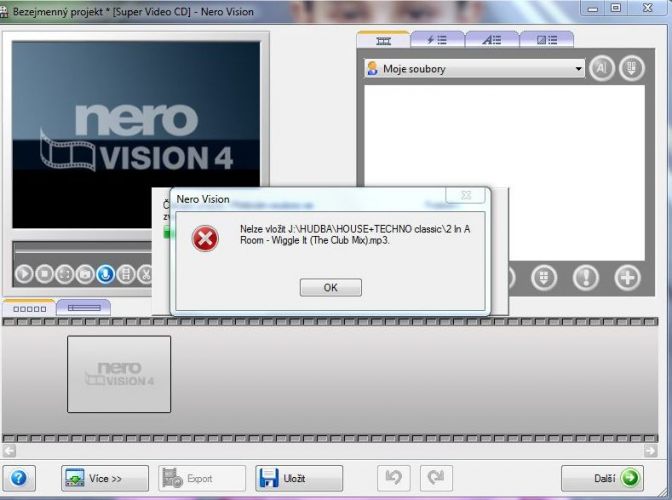Switch to the transitions tab
The image size is (672, 500).
(x=546, y=40)
